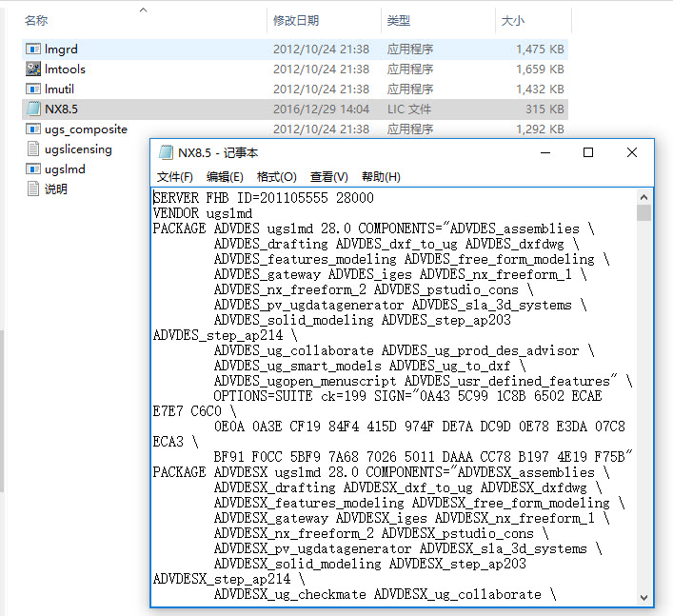Screen dimensions: 673x616
Task: Select the lmutil application icon
Action: click(33, 89)
